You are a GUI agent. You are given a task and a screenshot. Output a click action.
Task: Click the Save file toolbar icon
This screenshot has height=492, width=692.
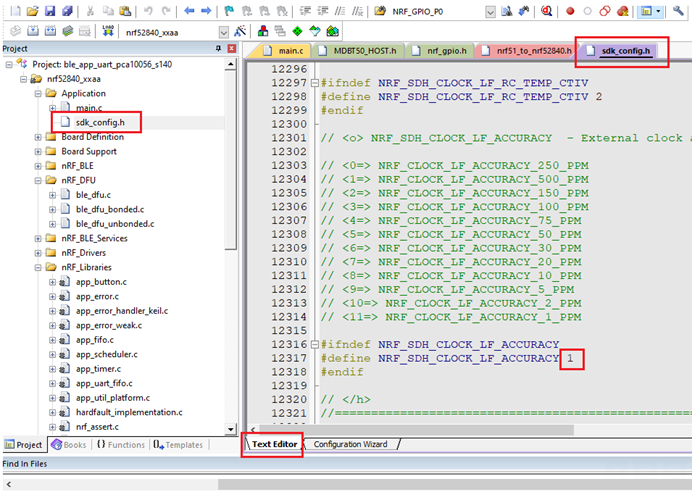click(x=49, y=11)
